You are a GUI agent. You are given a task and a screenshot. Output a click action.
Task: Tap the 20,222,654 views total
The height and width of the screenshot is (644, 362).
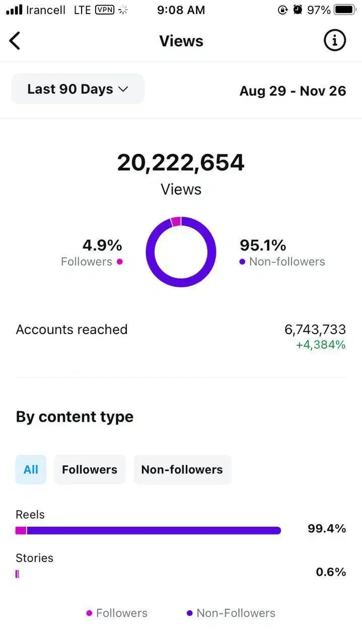tap(181, 163)
